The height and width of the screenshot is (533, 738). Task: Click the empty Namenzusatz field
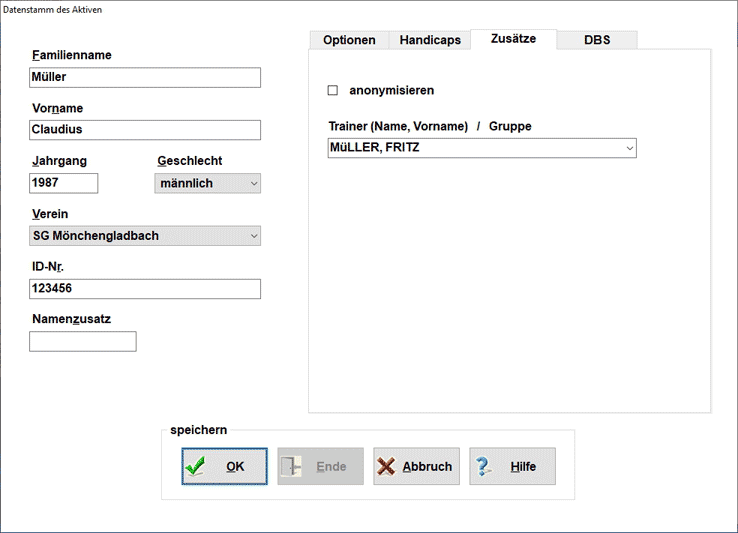[x=83, y=341]
